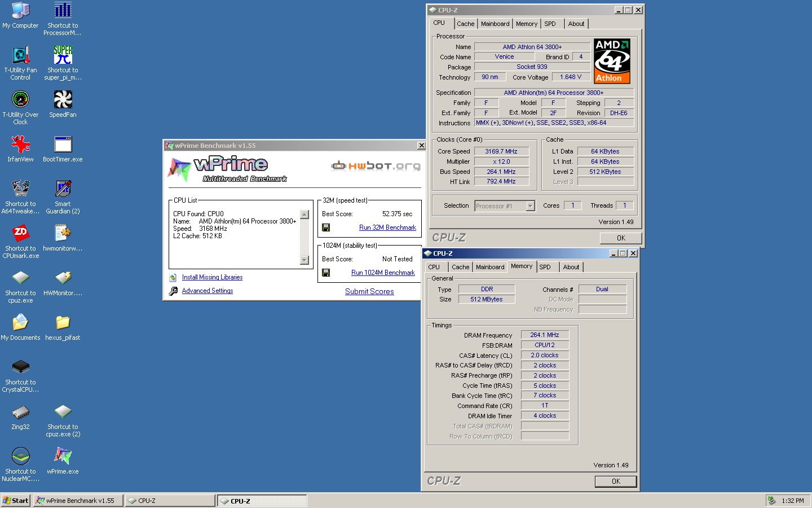
Task: Select the active CPU-Z taskbar button
Action: pyautogui.click(x=262, y=501)
